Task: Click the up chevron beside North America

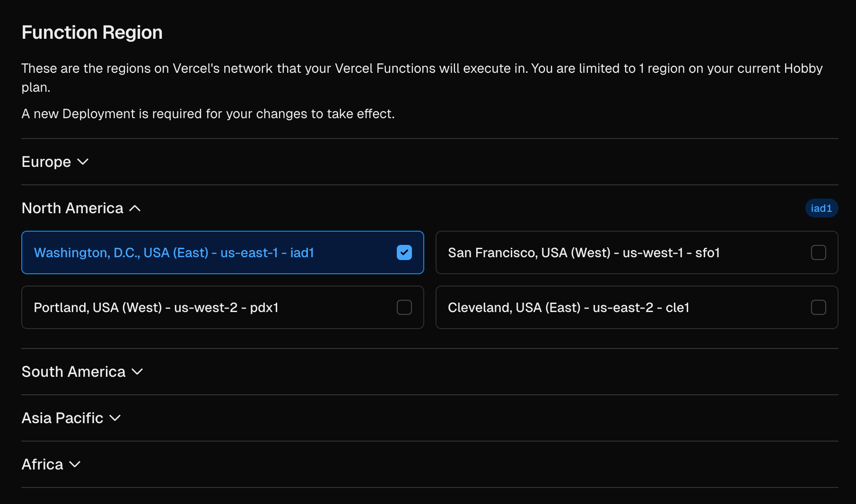Action: click(x=135, y=209)
